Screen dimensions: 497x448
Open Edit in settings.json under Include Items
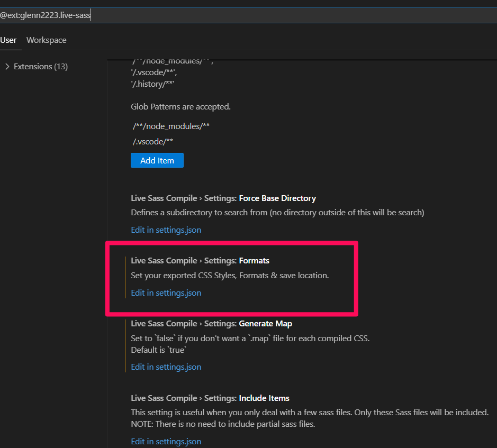166,441
